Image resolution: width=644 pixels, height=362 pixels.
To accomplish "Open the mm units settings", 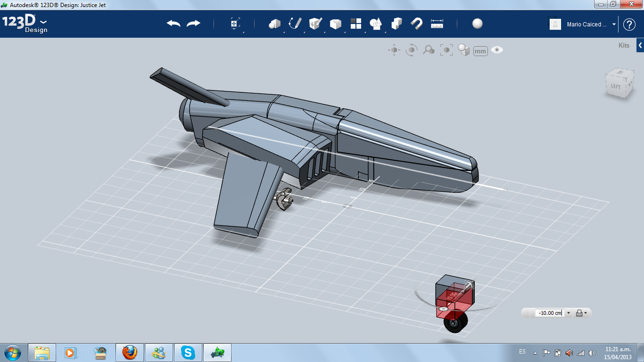I will point(480,51).
